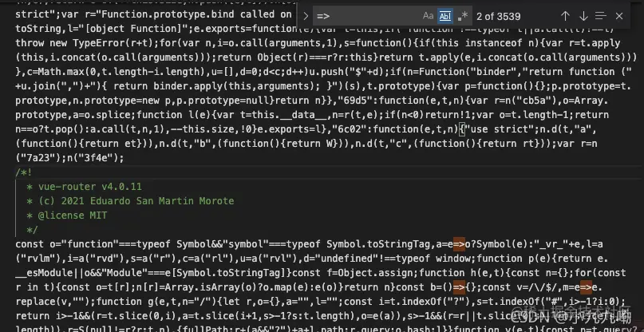Go to previous match with up arrow

(565, 16)
